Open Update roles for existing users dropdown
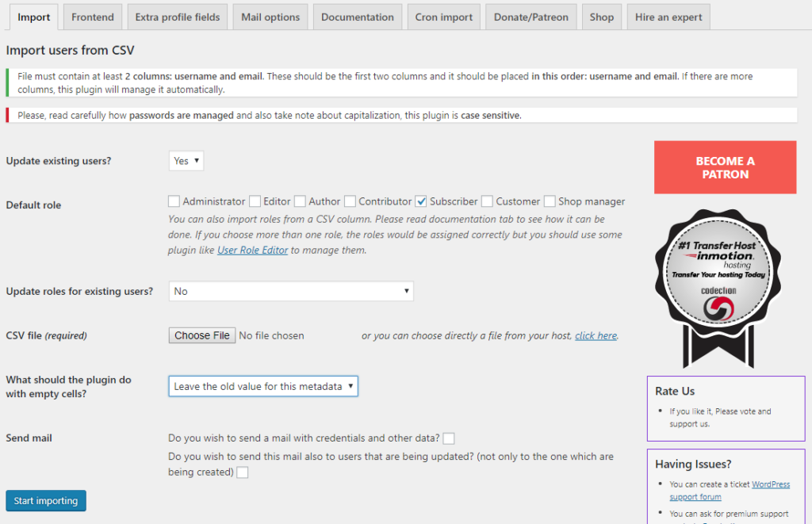The height and width of the screenshot is (524, 812). [291, 291]
